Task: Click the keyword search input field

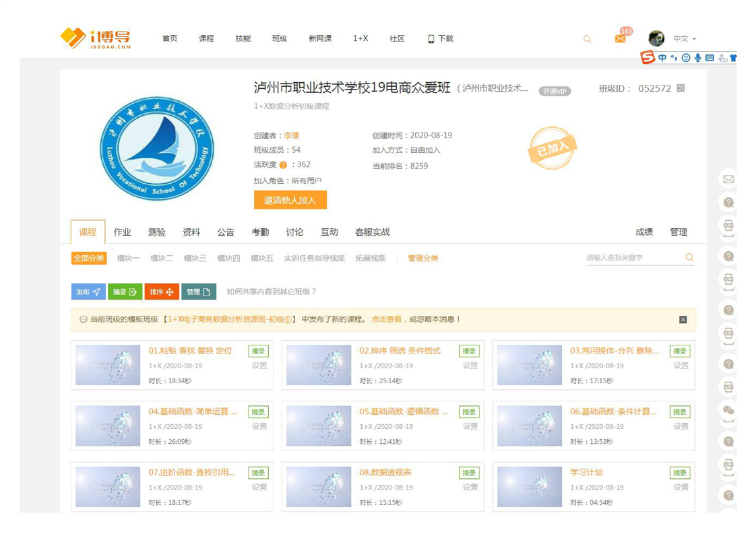Action: point(633,258)
